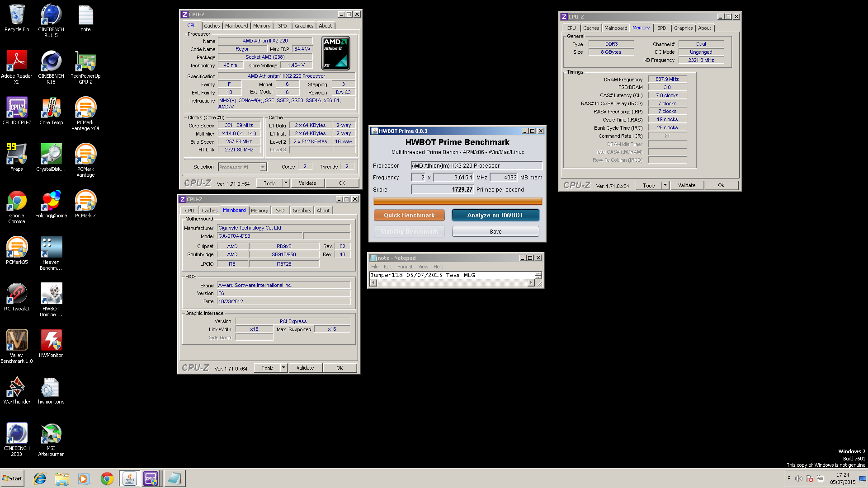
Task: Launch CINEBENCH R15 shortcut
Action: point(51,67)
